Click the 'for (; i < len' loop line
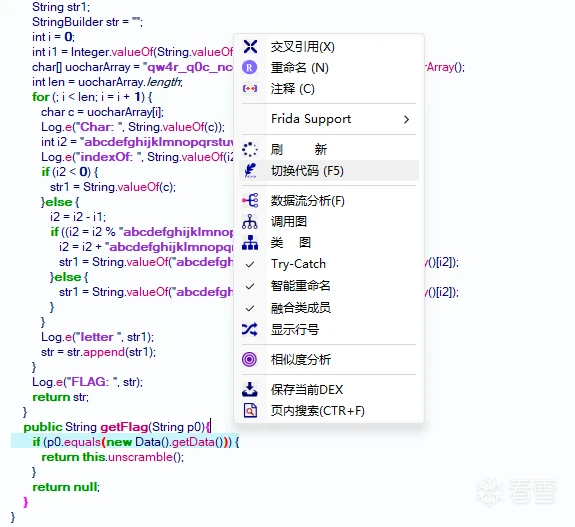Viewport: 575px width, 527px height. coord(92,97)
